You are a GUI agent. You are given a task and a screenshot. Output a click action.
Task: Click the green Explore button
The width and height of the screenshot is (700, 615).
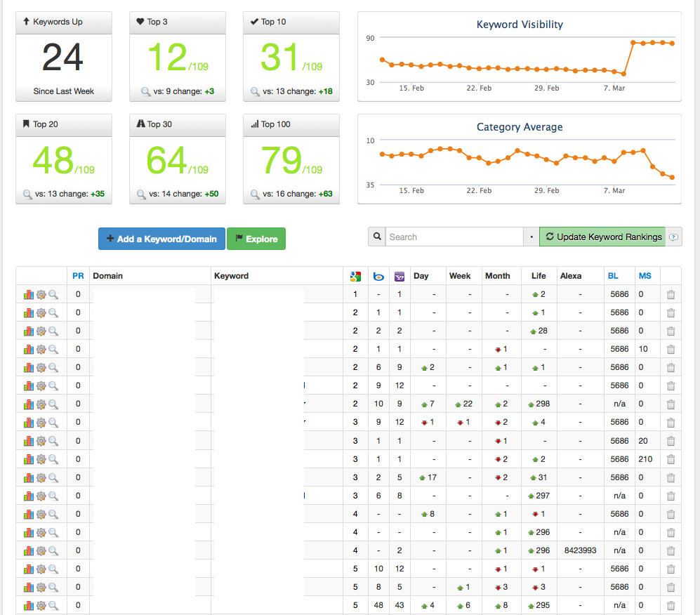point(256,239)
